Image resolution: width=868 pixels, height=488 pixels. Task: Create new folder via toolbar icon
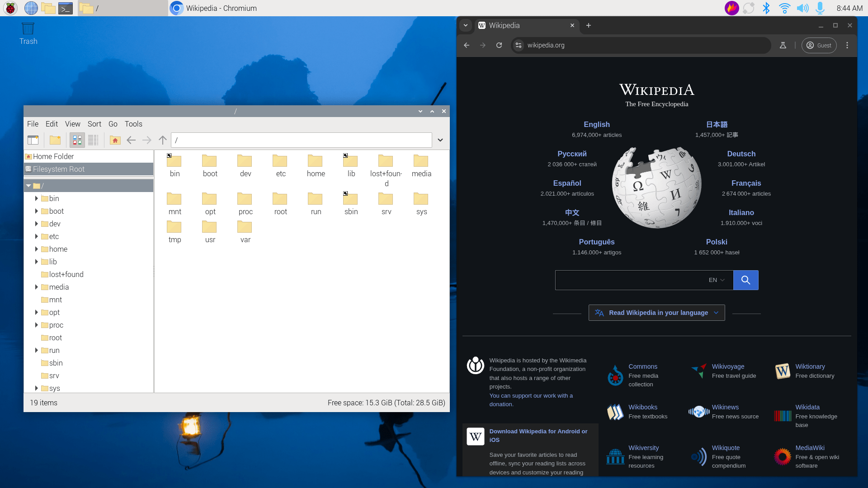55,140
